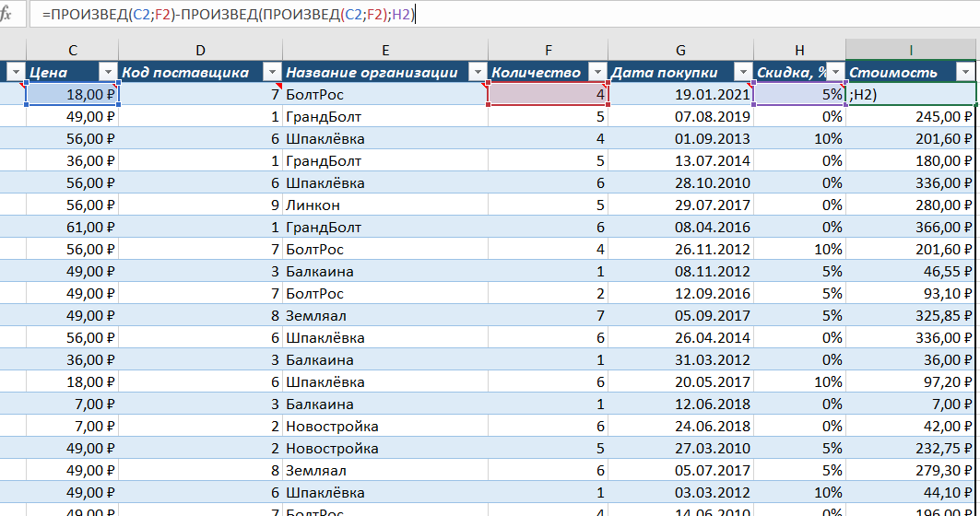Select cost cell 279,30 ₽

tap(911, 471)
